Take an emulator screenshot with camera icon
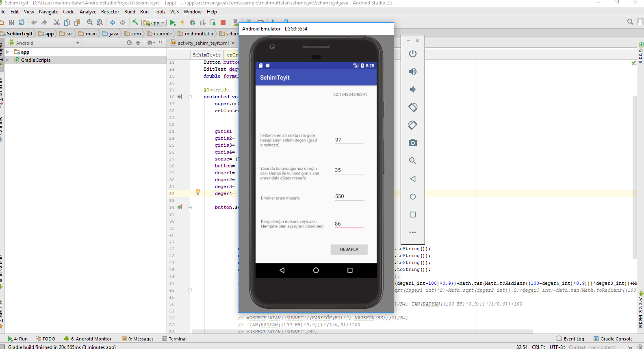 pos(412,143)
